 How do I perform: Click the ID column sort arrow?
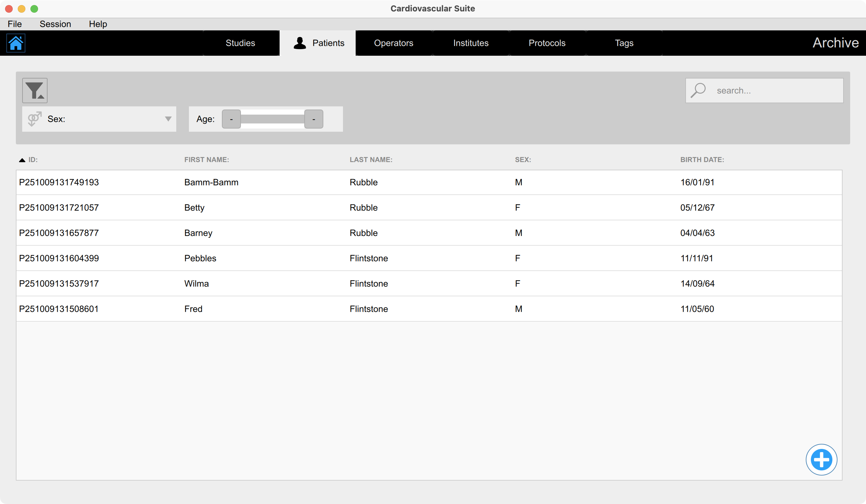[x=22, y=160]
